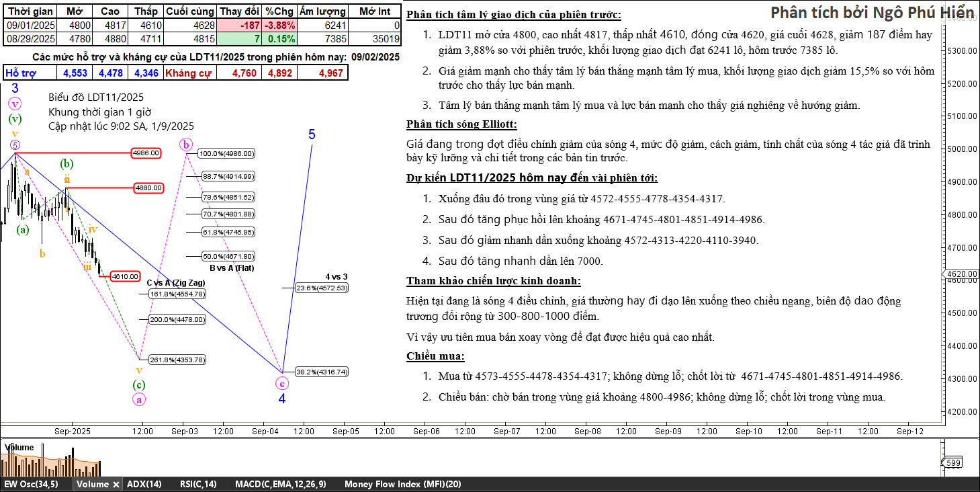Open the MACD(C,EMA,12,26,9) tab
This screenshot has height=492, width=980.
point(280,484)
